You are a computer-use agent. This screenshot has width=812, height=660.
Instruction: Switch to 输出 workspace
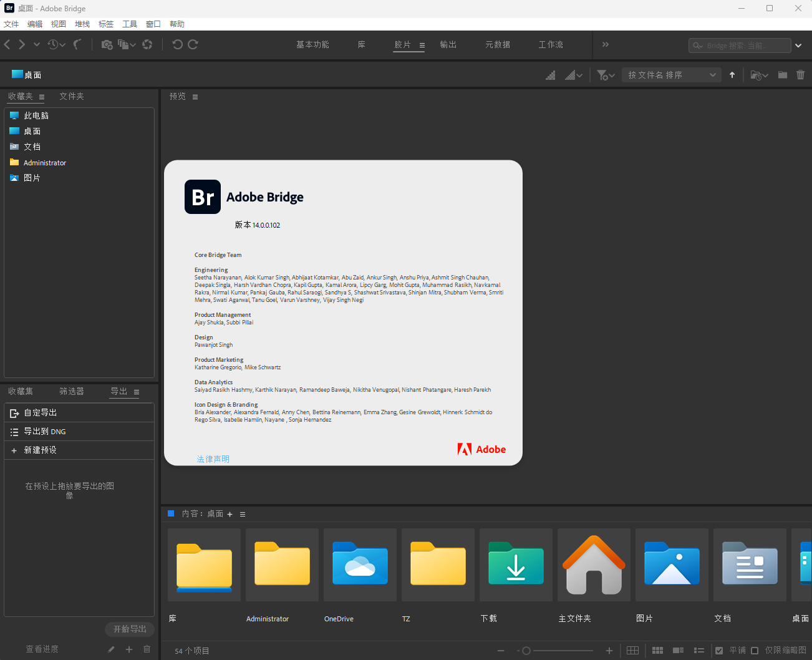[x=448, y=45]
